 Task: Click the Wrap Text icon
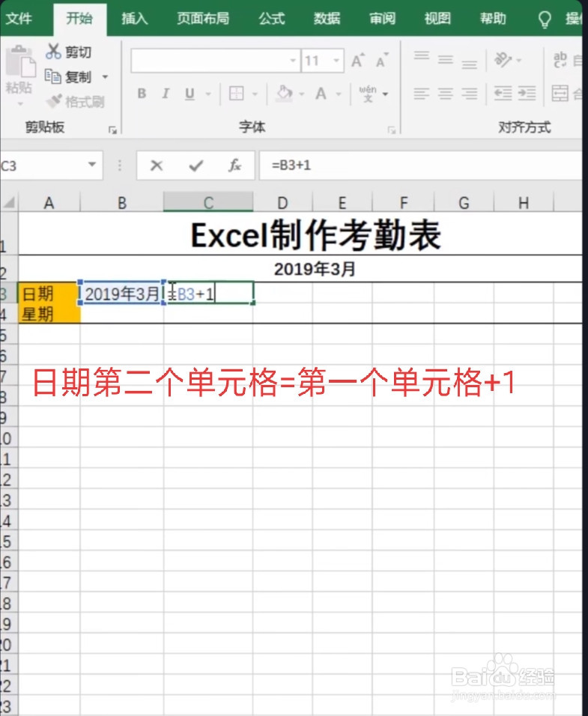click(560, 60)
